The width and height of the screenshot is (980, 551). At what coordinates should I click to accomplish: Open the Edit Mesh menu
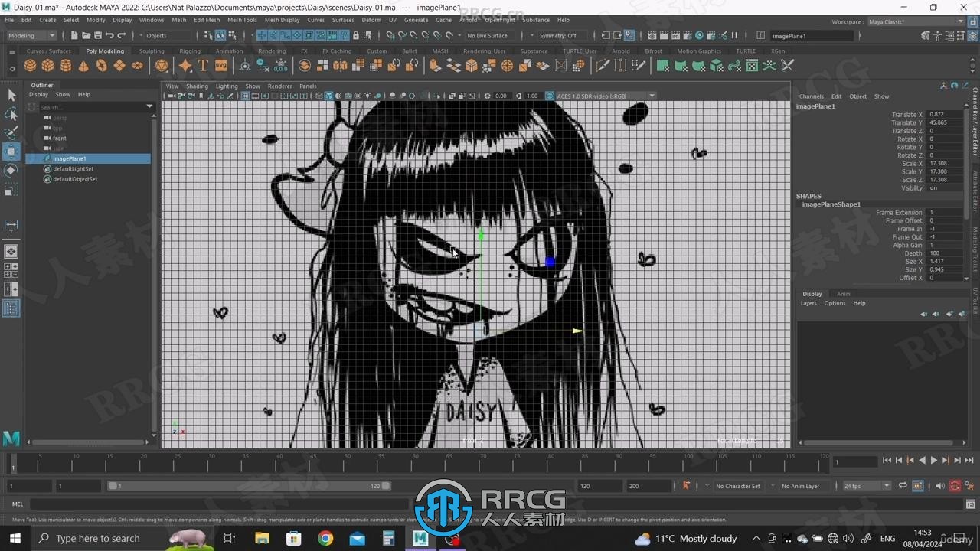click(x=207, y=20)
